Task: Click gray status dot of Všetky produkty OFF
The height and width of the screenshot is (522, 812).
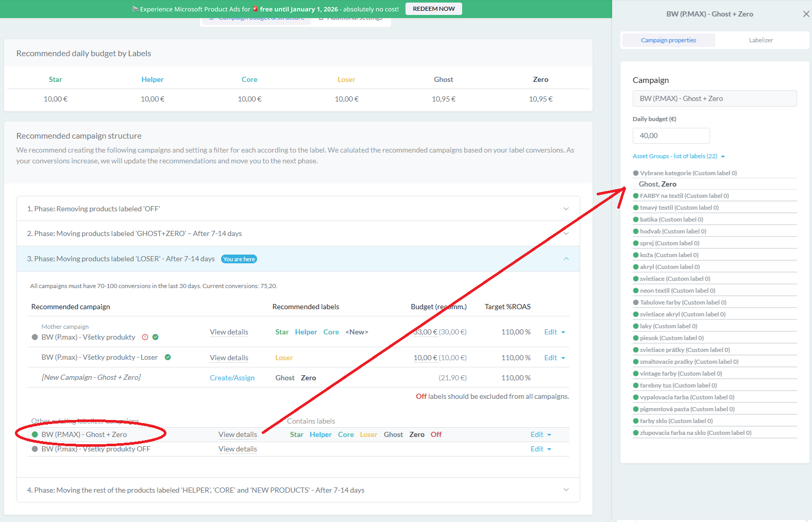Action: pos(35,449)
